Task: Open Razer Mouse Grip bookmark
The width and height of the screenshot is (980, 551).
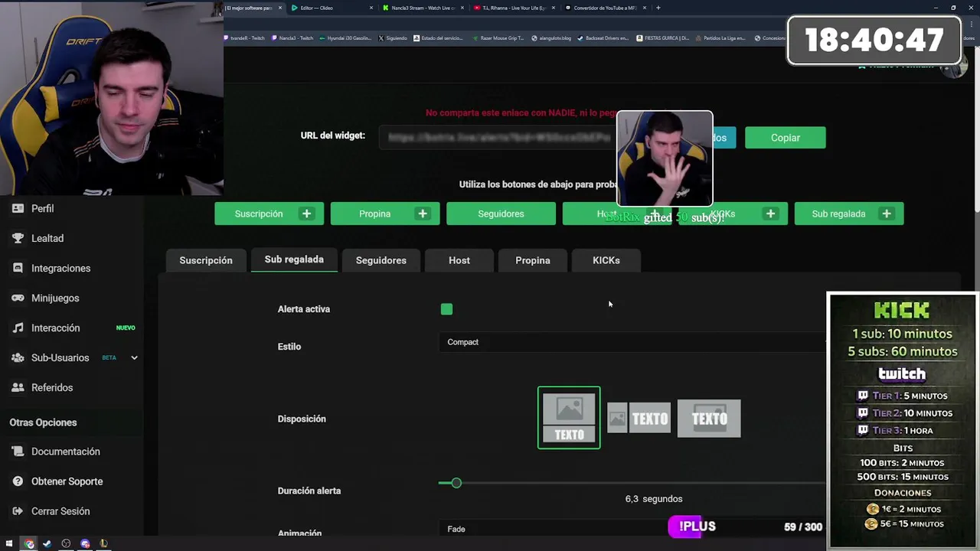Action: (498, 37)
